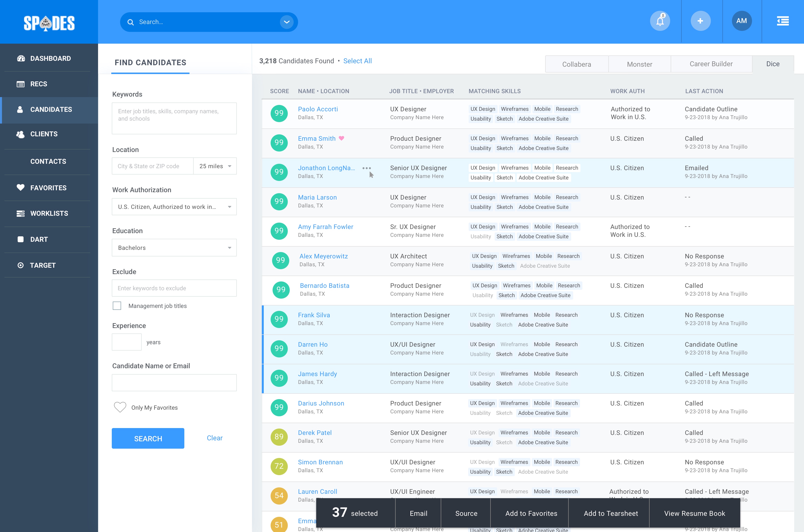The width and height of the screenshot is (804, 532).
Task: Open the Clients section
Action: [x=44, y=134]
